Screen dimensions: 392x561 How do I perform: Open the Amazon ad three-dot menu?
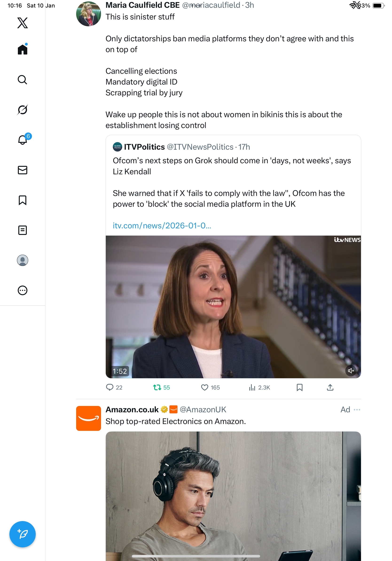(357, 409)
